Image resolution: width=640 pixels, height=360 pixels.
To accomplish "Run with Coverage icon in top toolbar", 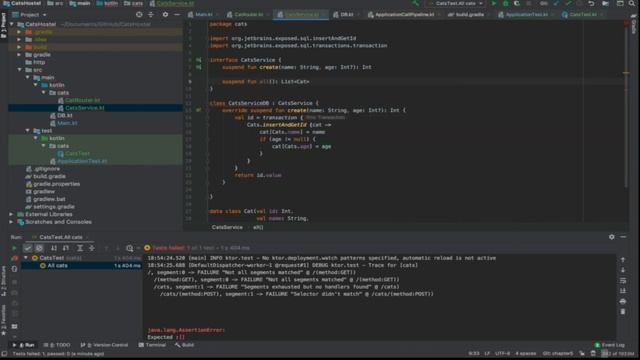I will tap(517, 3).
